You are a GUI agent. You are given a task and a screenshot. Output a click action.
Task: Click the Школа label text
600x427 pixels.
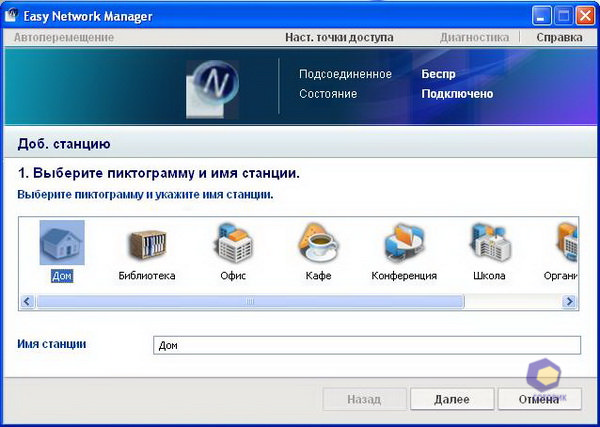click(489, 275)
